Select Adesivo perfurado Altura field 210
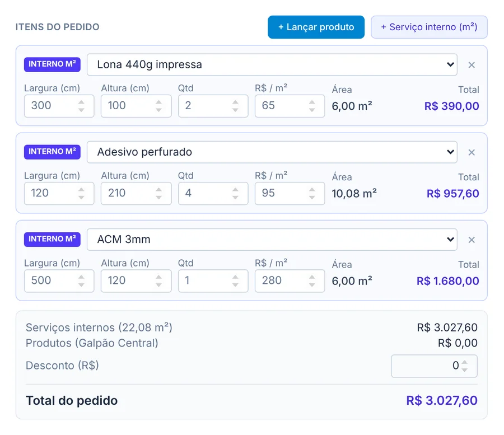 tap(136, 193)
